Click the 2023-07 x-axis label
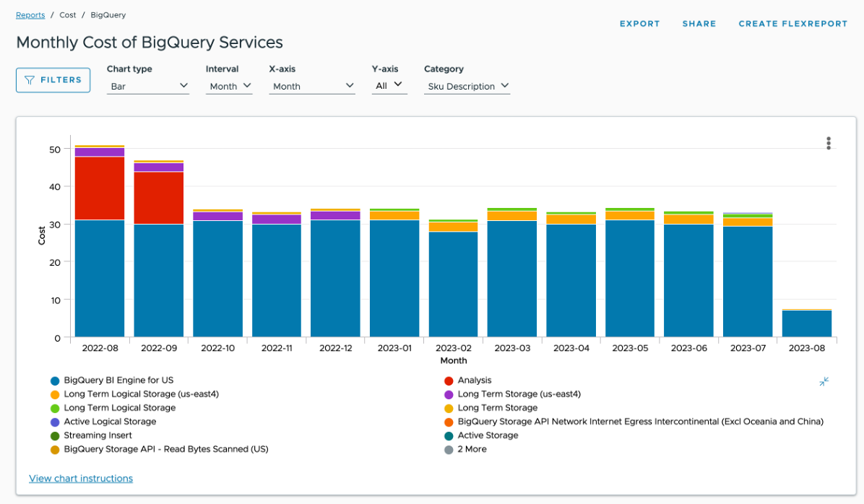Image resolution: width=864 pixels, height=504 pixels. click(x=748, y=348)
